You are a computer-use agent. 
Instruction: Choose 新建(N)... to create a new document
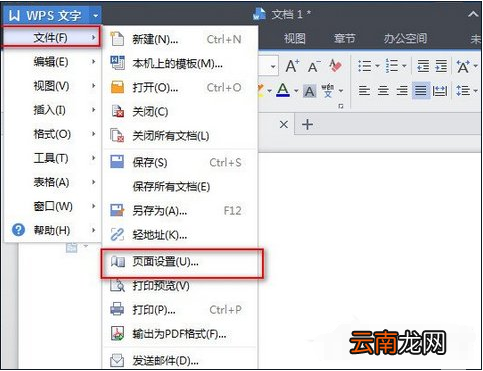point(180,39)
